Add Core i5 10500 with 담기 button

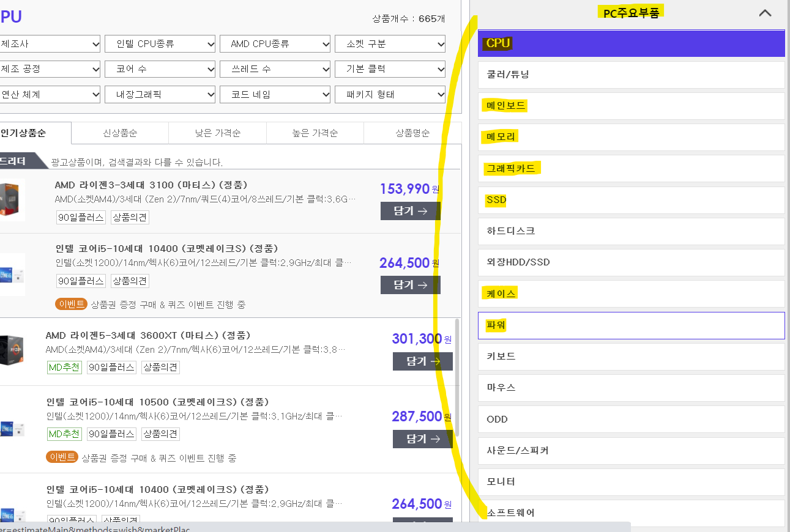423,439
